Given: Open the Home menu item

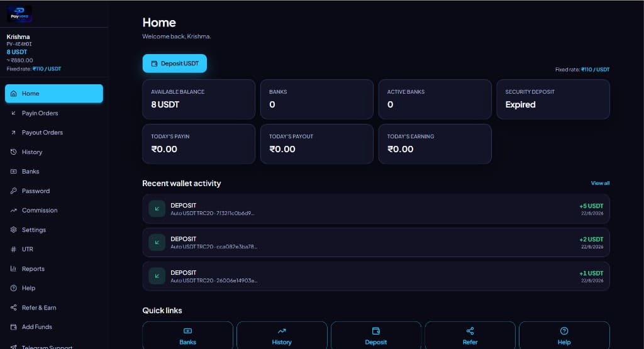Looking at the screenshot, I should [x=54, y=94].
